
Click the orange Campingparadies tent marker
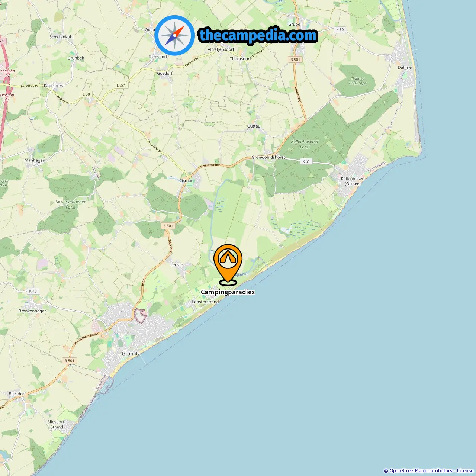[x=228, y=265]
